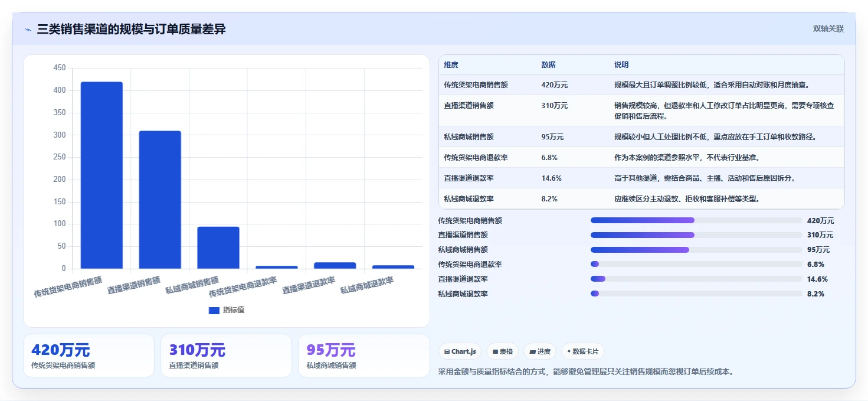Click the 进度 chip
Screen dimensions: 868x401
[x=540, y=351]
